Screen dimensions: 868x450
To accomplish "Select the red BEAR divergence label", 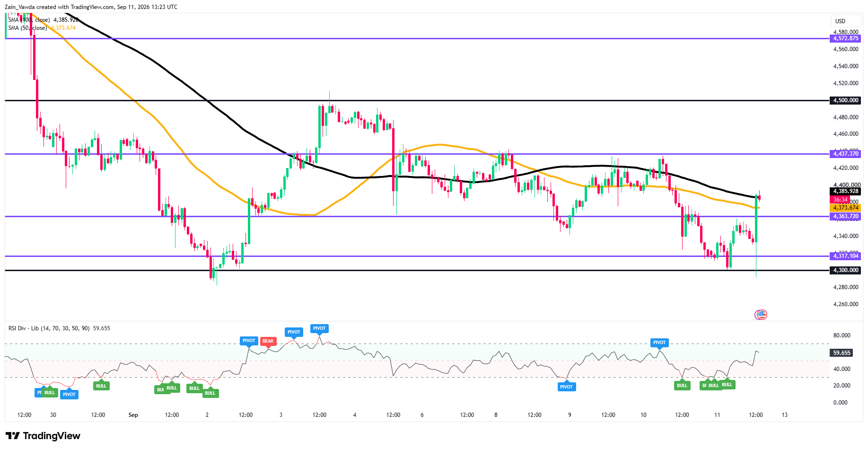I will 268,341.
